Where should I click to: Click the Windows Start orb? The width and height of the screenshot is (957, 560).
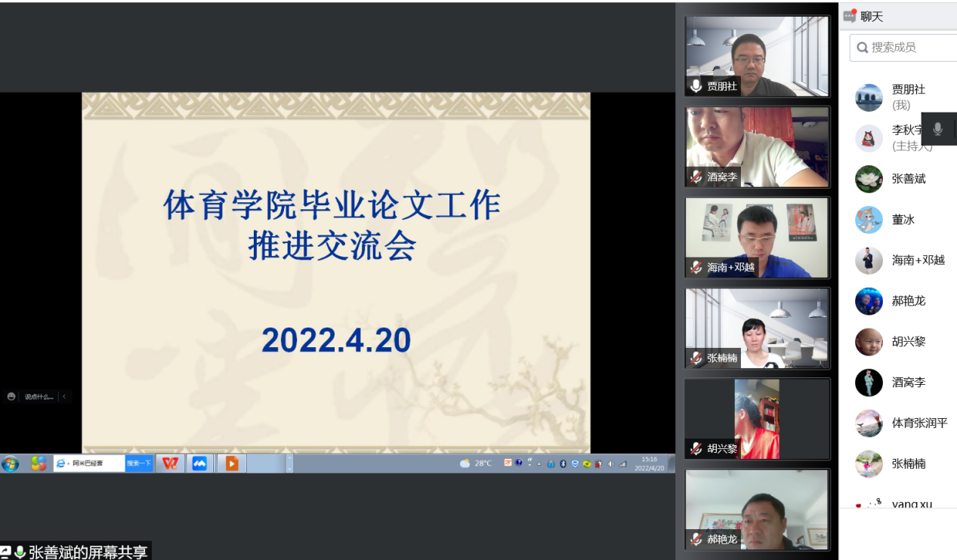point(11,463)
